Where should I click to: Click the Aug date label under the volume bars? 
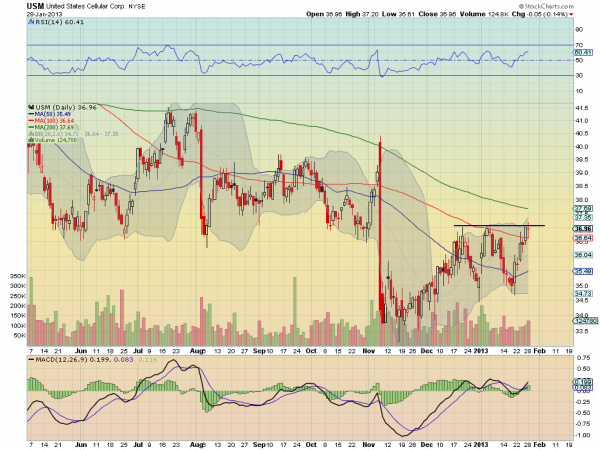(198, 351)
